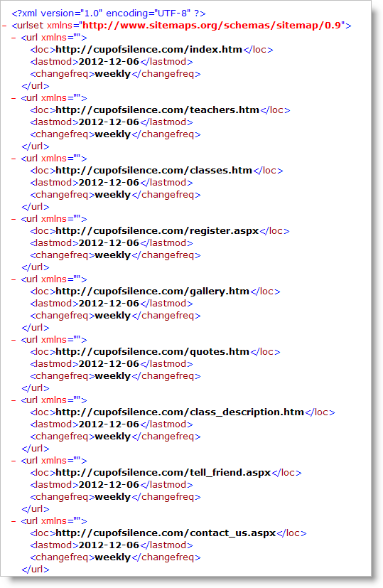Click the sitemaps.org schema namespace URL
Screen dimensions: 383x588
click(x=211, y=26)
